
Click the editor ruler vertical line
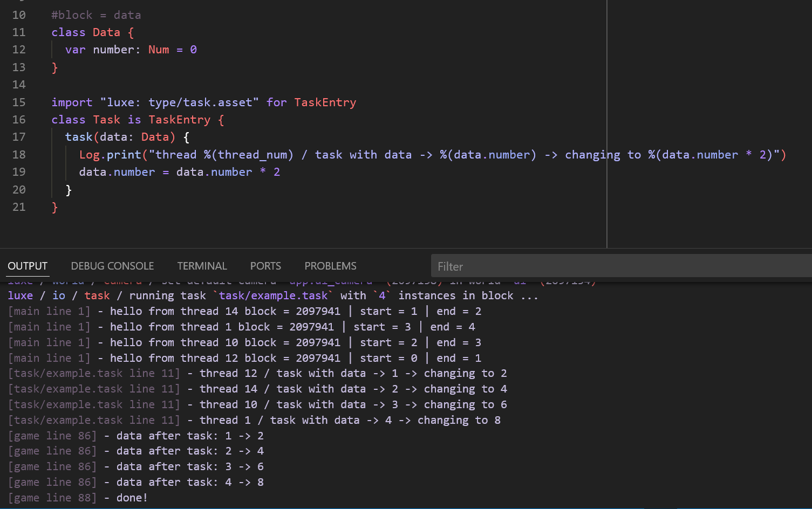(x=607, y=124)
